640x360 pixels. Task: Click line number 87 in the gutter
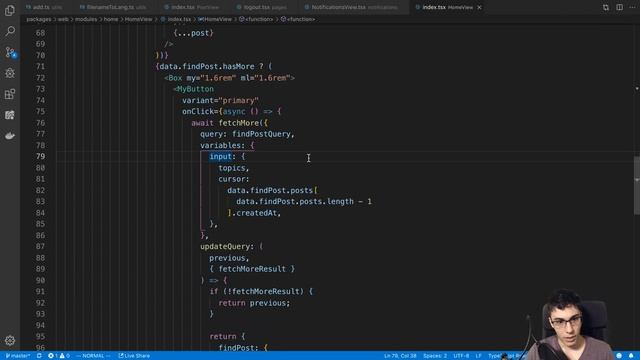tap(40, 247)
